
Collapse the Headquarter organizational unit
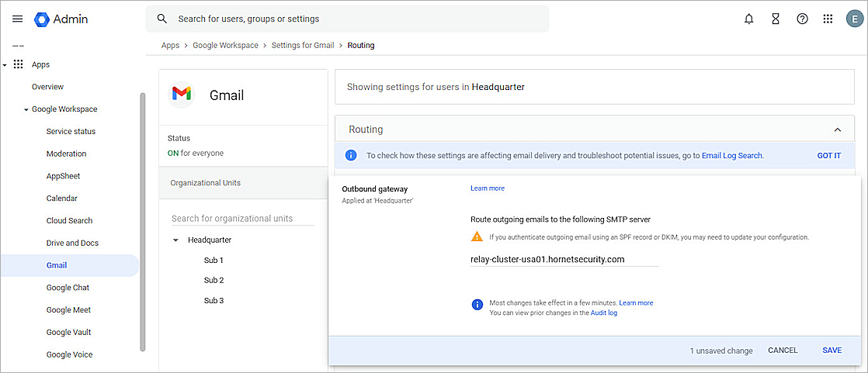tap(175, 240)
